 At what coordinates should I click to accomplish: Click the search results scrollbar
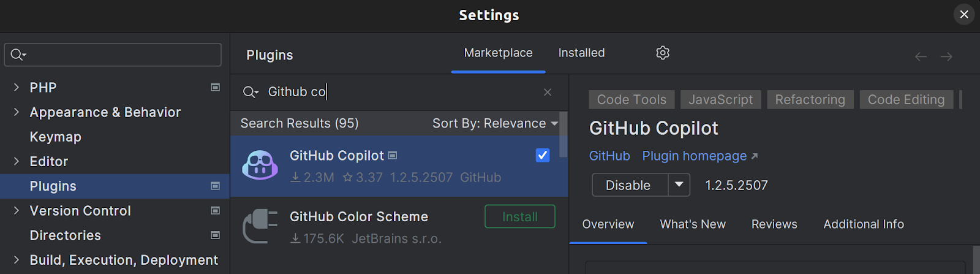[563, 135]
